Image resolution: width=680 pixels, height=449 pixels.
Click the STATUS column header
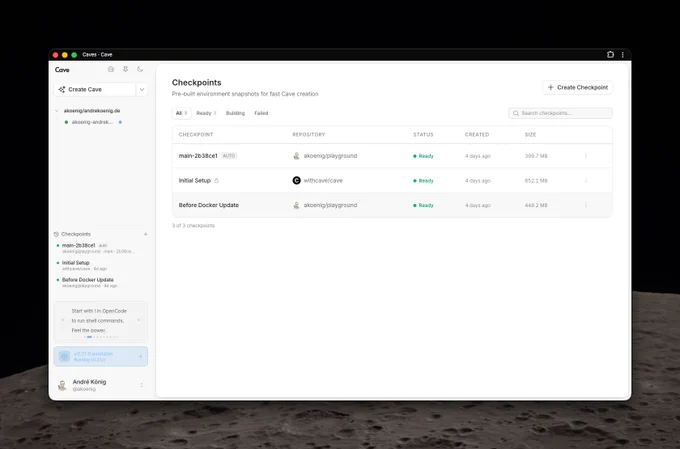point(423,134)
